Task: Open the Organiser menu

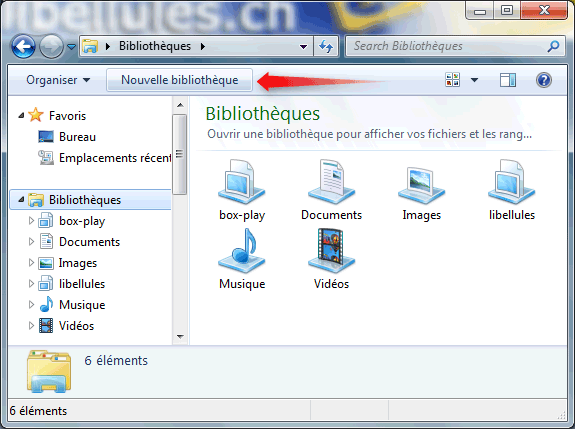Action: 58,80
